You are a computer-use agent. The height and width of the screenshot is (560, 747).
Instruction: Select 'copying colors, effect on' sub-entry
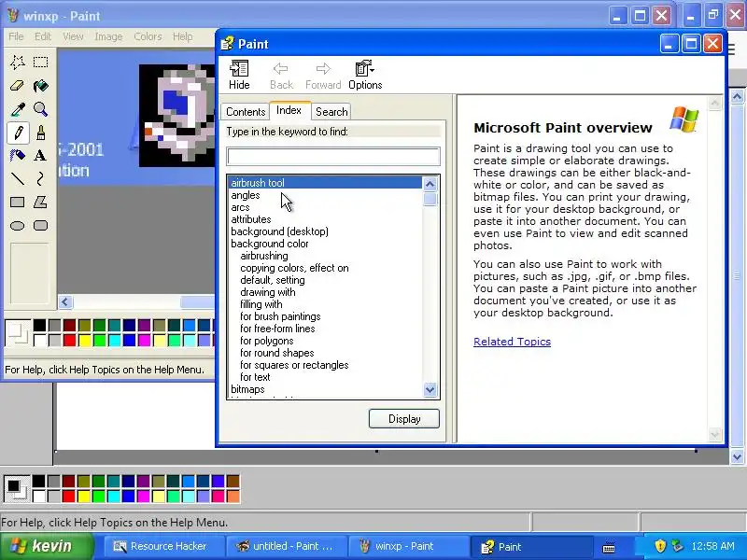click(325, 268)
